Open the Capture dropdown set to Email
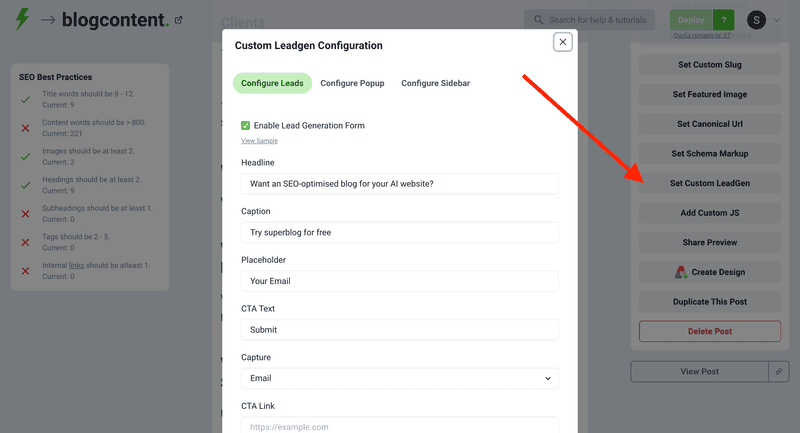This screenshot has width=800, height=433. pos(399,378)
